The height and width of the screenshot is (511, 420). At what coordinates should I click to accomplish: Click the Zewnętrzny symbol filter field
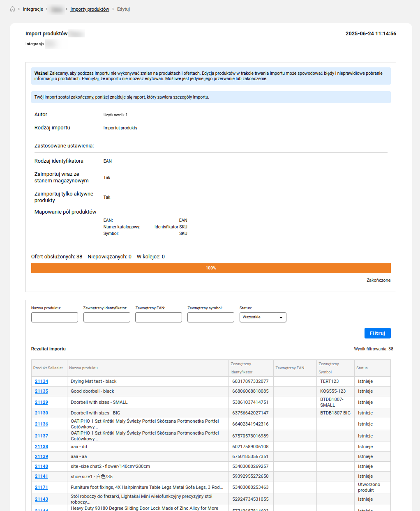tap(211, 317)
